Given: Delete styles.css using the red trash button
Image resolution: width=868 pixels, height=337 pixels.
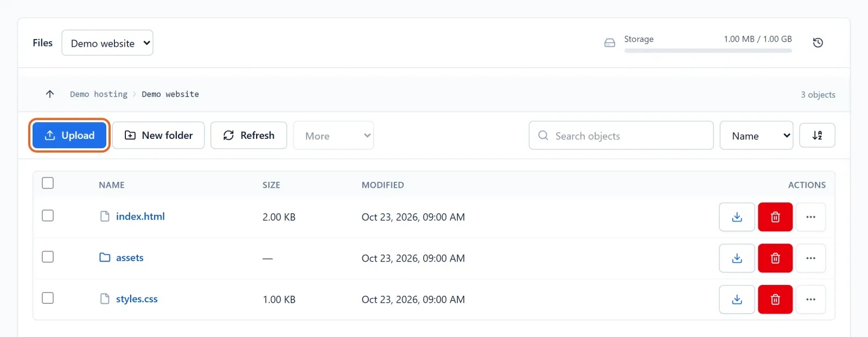Looking at the screenshot, I should [775, 300].
